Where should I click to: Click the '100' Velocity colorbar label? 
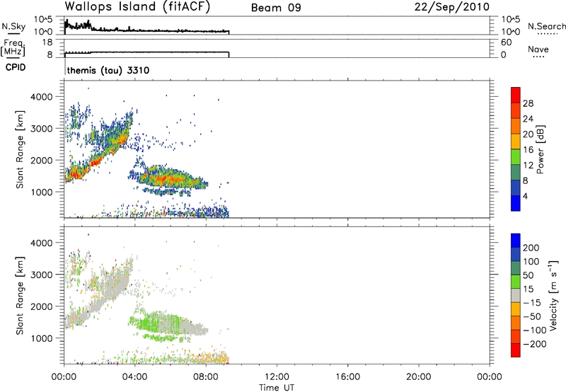tap(531, 262)
